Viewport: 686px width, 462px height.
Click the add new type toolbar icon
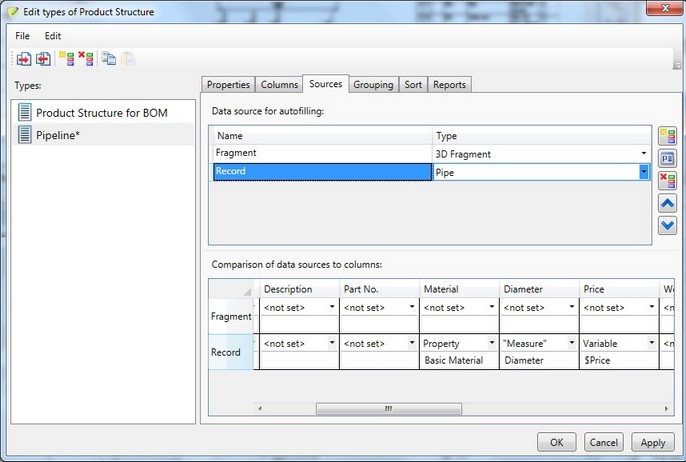coord(66,59)
